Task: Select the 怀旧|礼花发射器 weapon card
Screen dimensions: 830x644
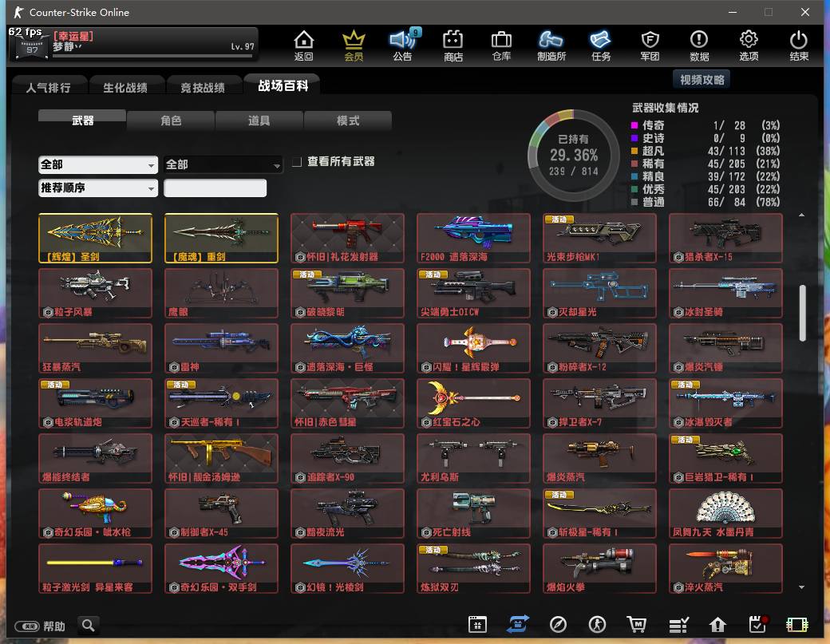Action: (x=347, y=238)
